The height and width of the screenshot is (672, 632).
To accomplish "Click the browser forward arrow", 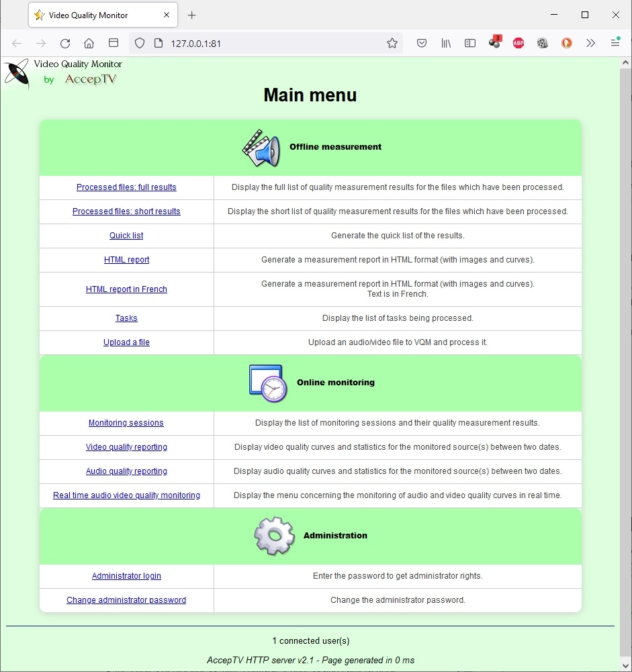I will click(x=41, y=43).
